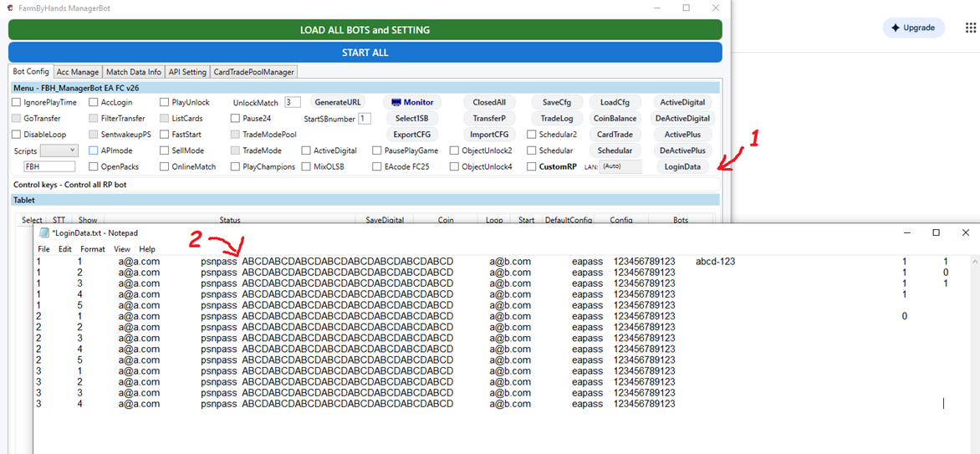Viewport: 980px width, 454px height.
Task: Click the DeActiveDigital button
Action: pos(682,118)
